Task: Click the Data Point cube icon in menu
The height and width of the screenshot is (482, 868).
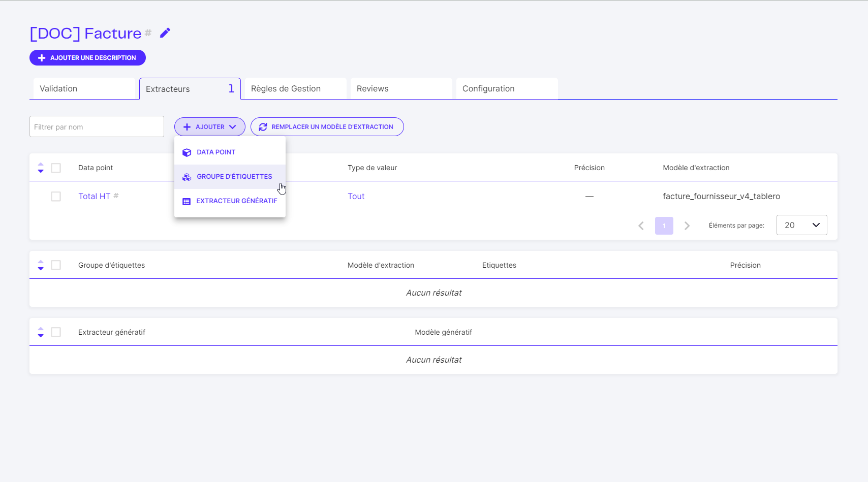Action: tap(187, 152)
